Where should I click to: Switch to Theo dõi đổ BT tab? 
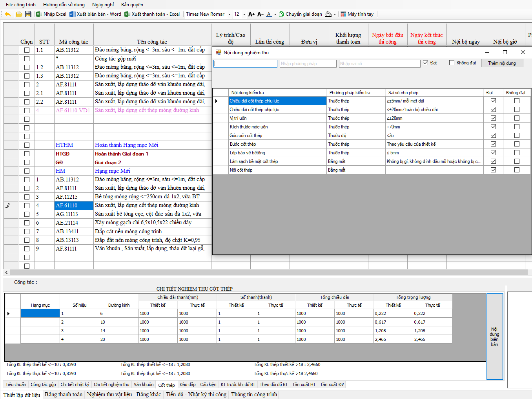[273, 384]
